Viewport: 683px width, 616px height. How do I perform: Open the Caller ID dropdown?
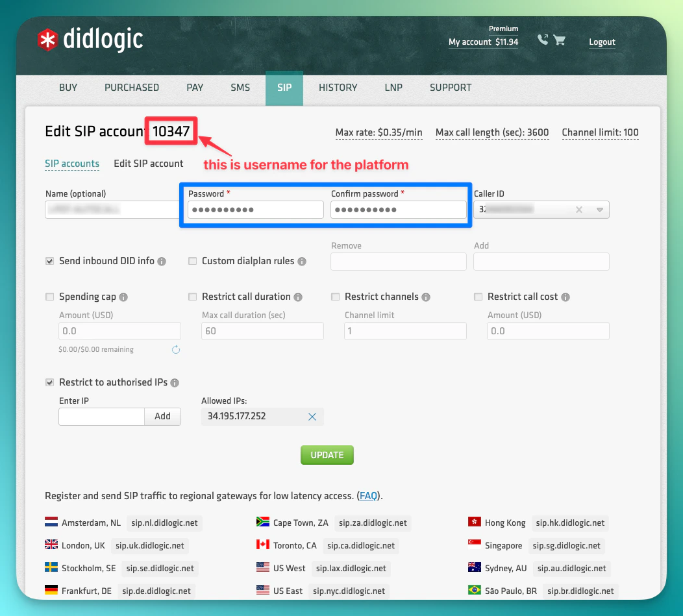click(x=601, y=209)
